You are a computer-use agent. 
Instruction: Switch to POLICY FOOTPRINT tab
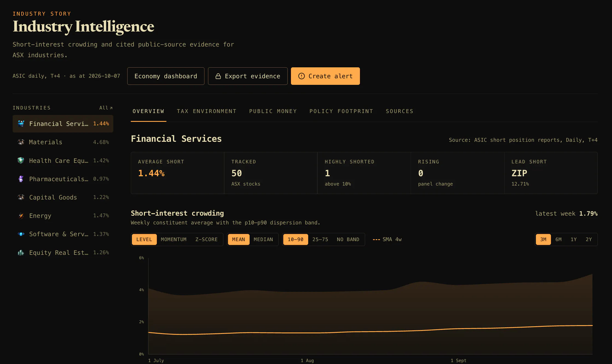click(x=341, y=111)
